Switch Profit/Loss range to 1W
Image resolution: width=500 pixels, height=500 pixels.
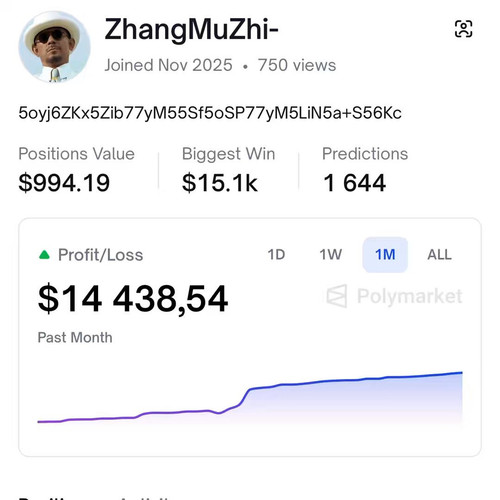point(331,255)
